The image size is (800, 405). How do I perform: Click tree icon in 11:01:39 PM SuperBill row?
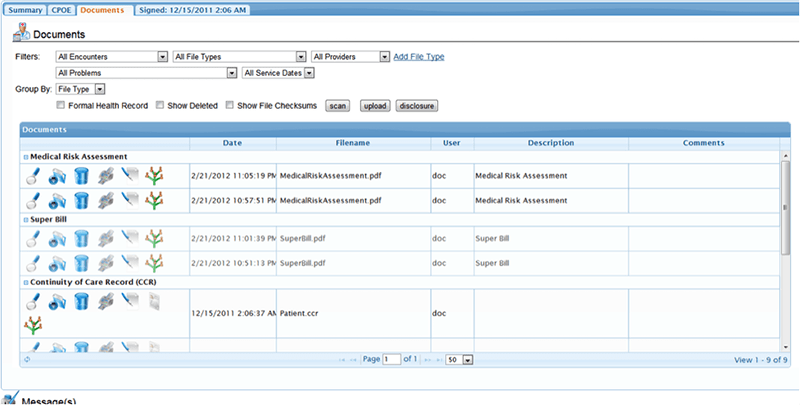(154, 238)
